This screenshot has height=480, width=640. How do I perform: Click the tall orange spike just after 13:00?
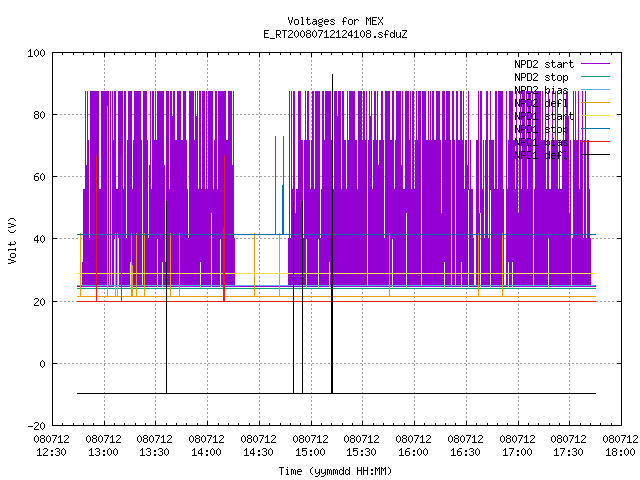[x=107, y=201]
